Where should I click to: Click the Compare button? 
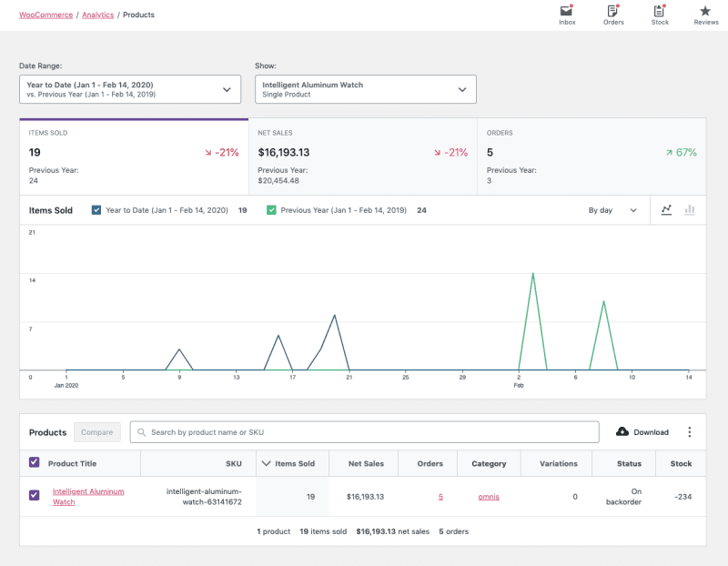coord(96,432)
